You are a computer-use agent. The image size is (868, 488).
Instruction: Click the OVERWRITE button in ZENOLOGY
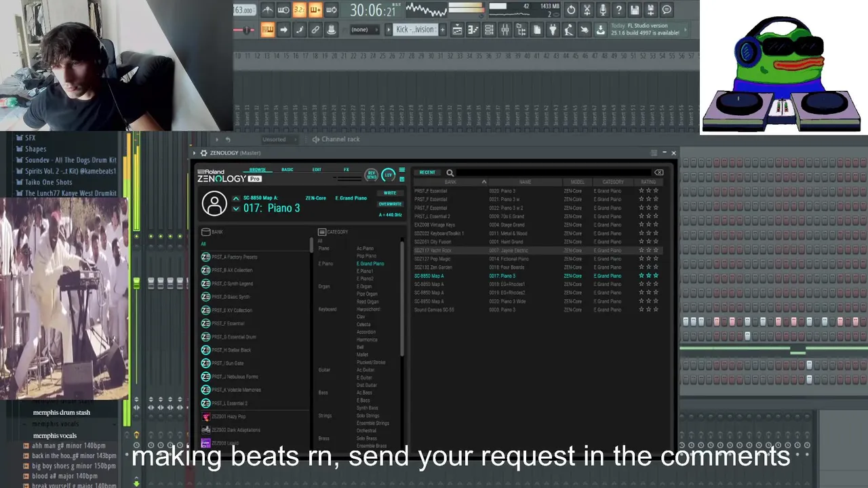point(390,204)
